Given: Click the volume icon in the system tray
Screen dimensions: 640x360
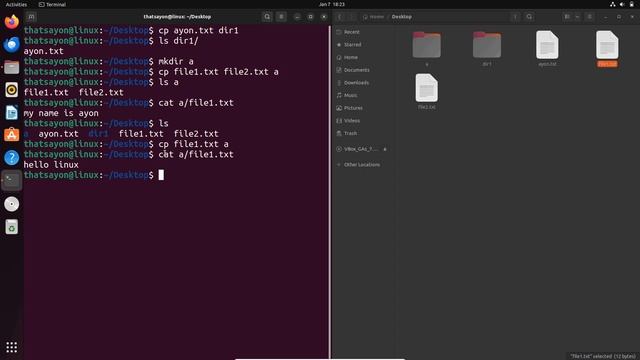Looking at the screenshot, I should [622, 4].
